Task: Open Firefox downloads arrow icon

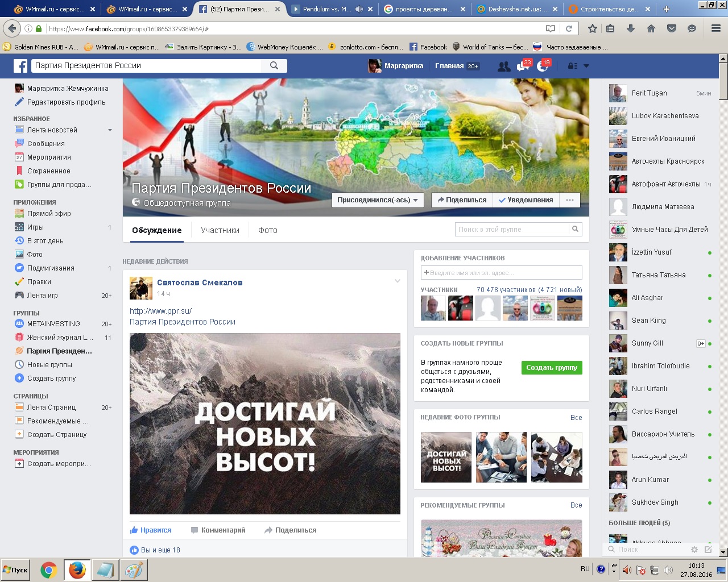Action: 630,28
